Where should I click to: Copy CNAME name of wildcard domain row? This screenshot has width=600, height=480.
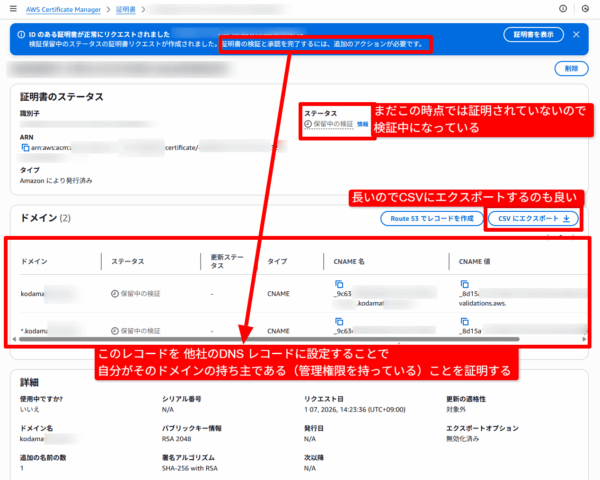tap(339, 320)
